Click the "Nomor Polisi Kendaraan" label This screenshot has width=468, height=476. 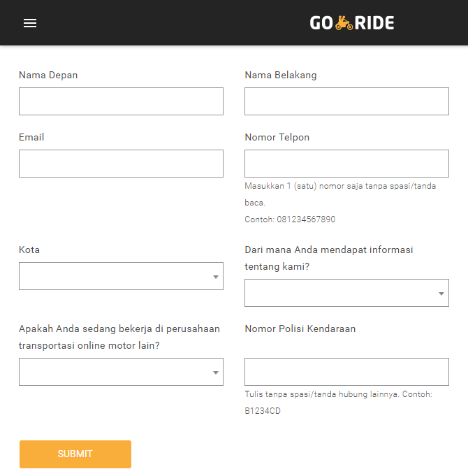pos(300,329)
